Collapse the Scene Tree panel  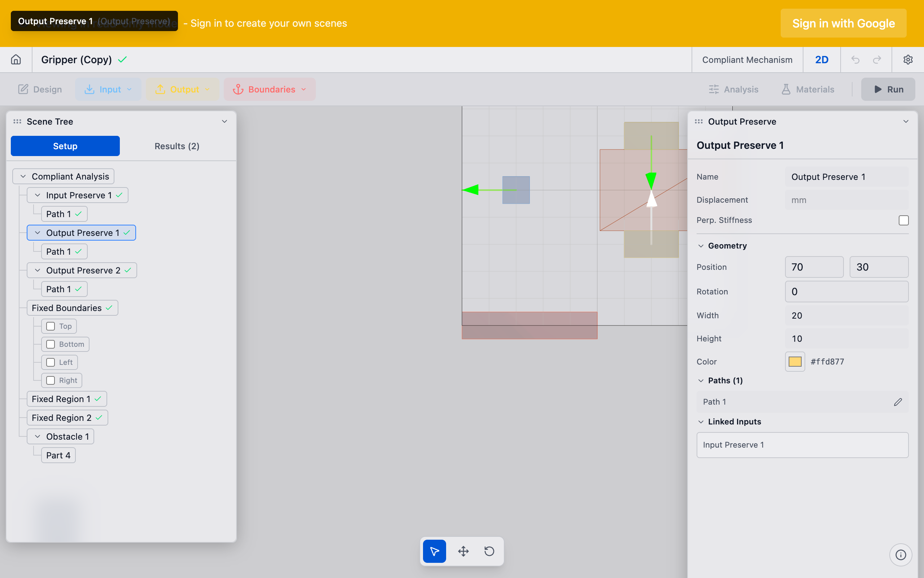(225, 122)
